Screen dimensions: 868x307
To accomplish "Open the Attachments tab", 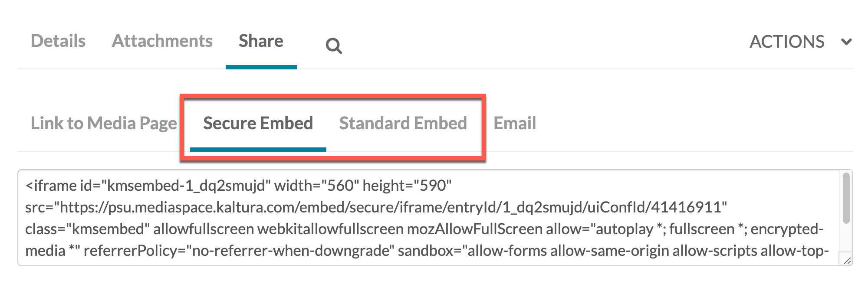I will [162, 41].
